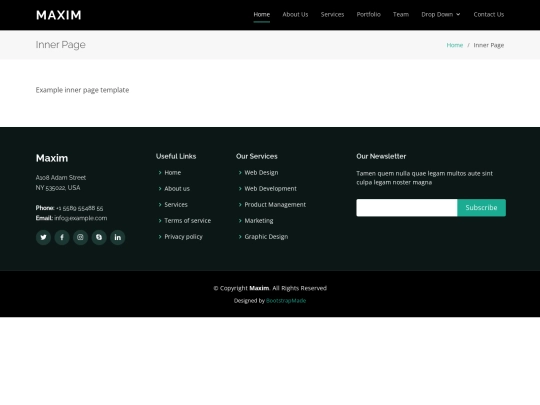Click the Our Newsletter heading

coord(381,156)
